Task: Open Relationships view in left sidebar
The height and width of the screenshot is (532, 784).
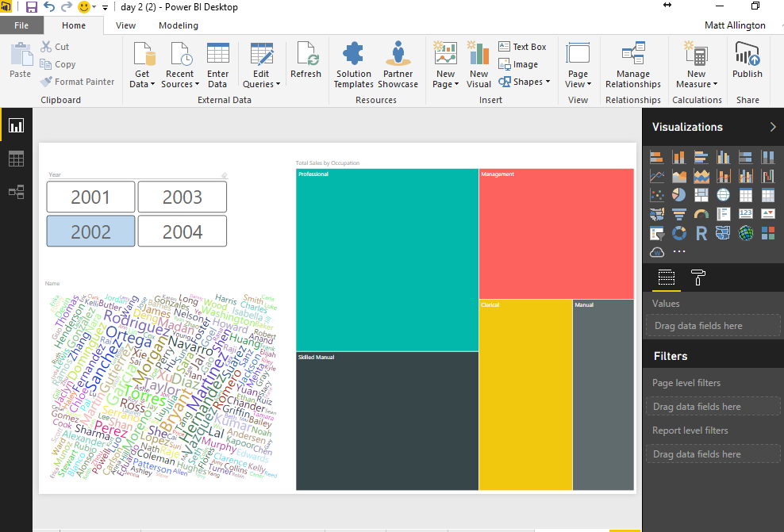Action: click(16, 192)
